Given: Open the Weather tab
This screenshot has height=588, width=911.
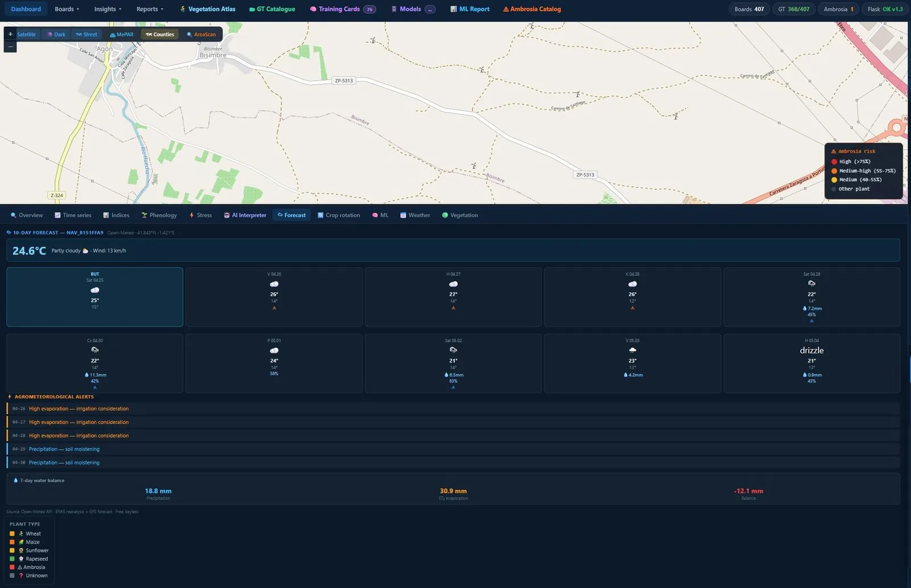Looking at the screenshot, I should pos(415,215).
